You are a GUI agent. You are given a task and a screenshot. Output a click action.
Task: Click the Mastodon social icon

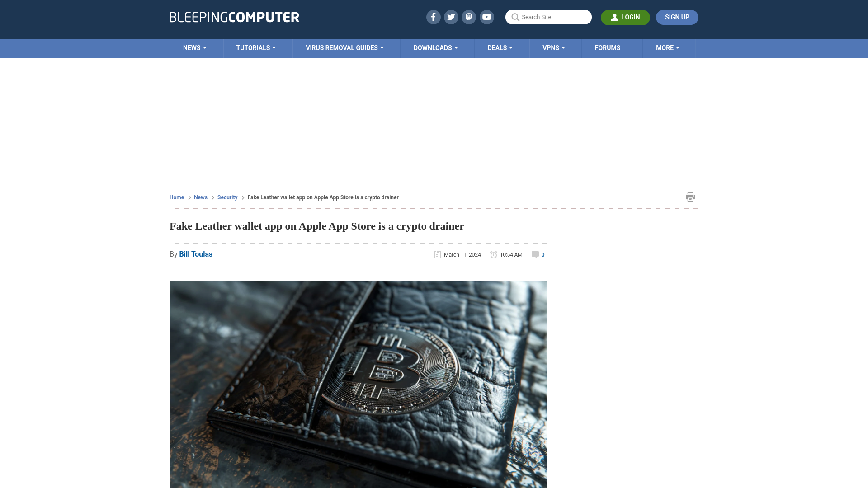point(469,17)
